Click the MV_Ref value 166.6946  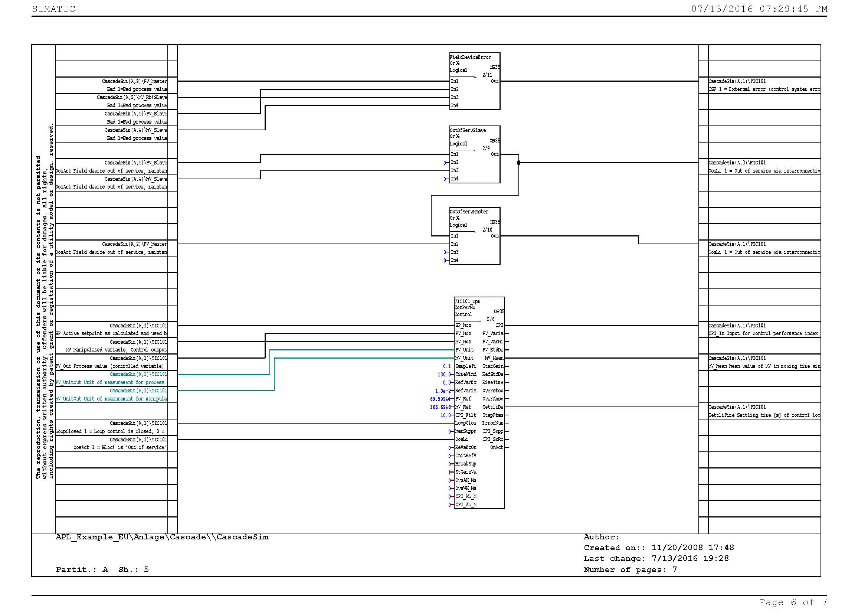(x=440, y=408)
